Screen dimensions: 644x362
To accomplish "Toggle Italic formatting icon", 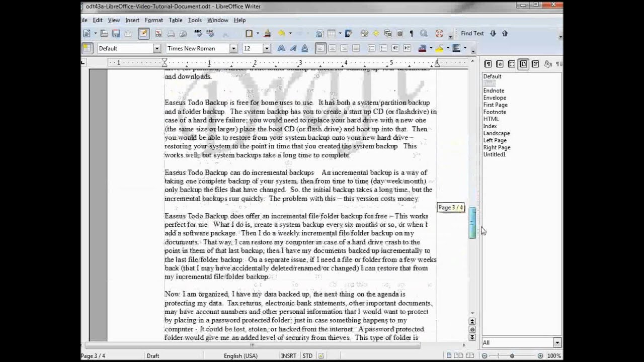I will pyautogui.click(x=293, y=48).
